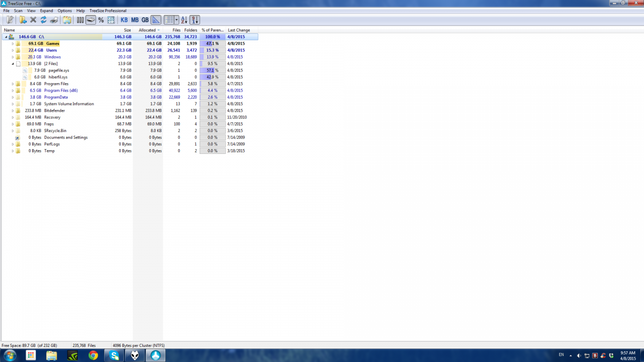Viewport: 644px width, 362px height.
Task: Open the NVIDIA app taskbar icon
Action: coord(73,355)
